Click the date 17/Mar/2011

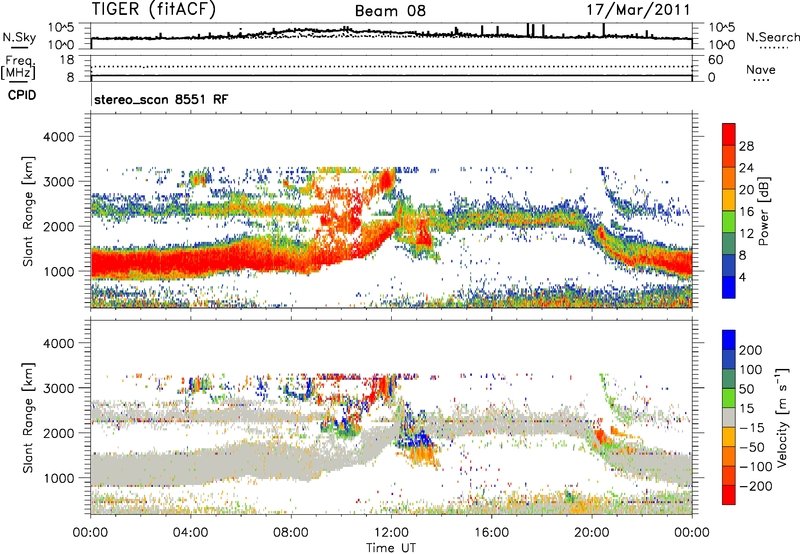(x=638, y=9)
